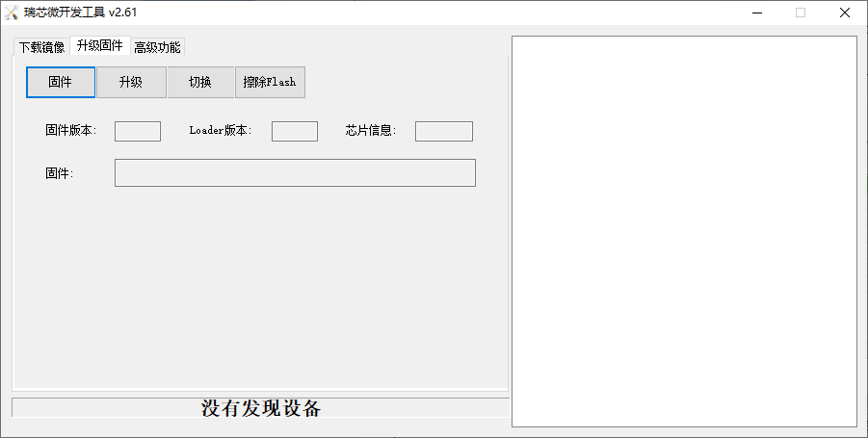Maximize the development tool window

(x=801, y=13)
